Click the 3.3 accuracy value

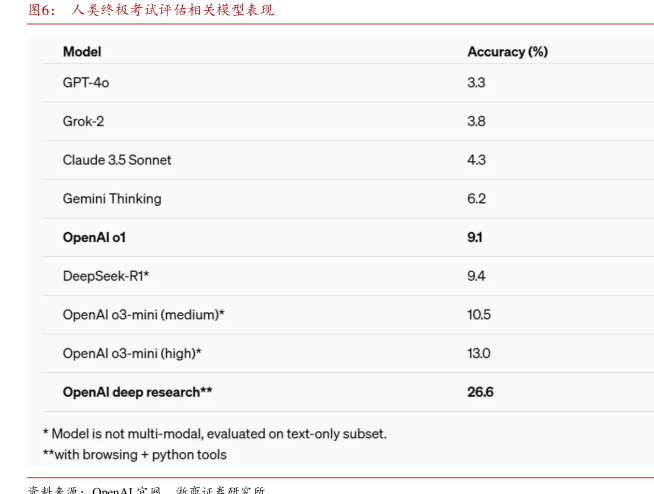point(476,82)
